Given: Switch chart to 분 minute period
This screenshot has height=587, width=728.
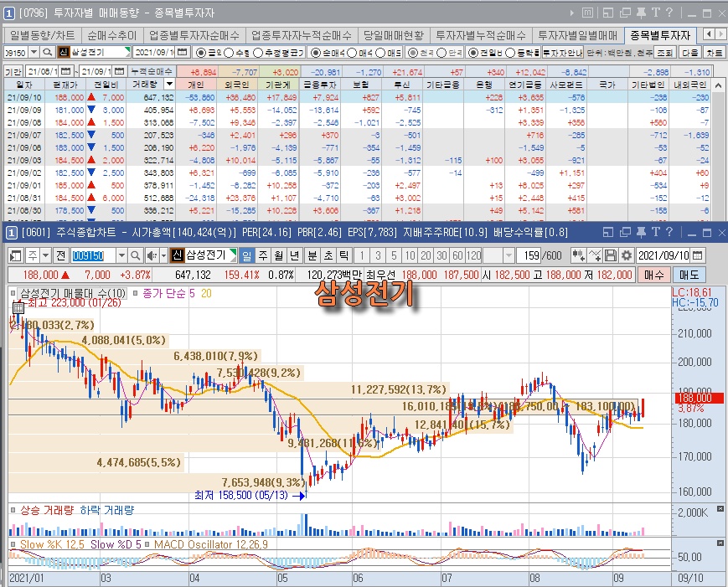Looking at the screenshot, I should [x=312, y=255].
